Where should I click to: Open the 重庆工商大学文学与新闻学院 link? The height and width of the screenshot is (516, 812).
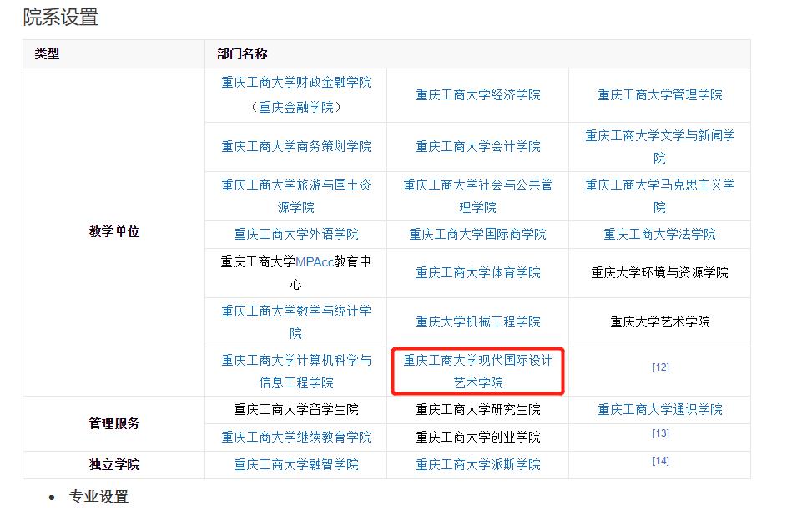tap(659, 147)
